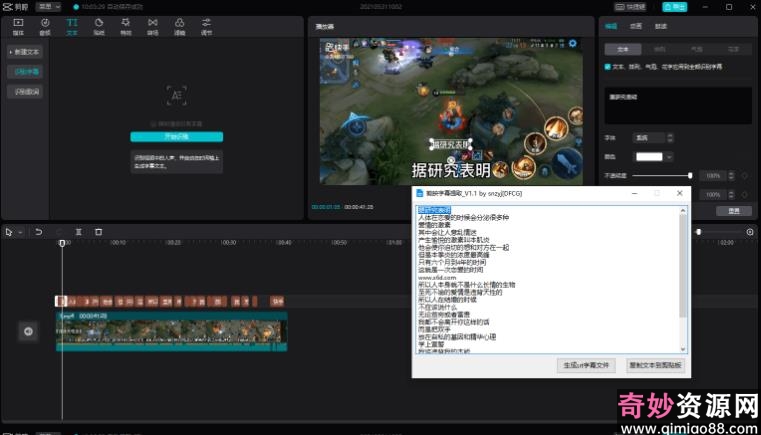Screen dimensions: 761x435
Task: Expand the 颜色 color dropdown arrow
Action: (x=668, y=156)
